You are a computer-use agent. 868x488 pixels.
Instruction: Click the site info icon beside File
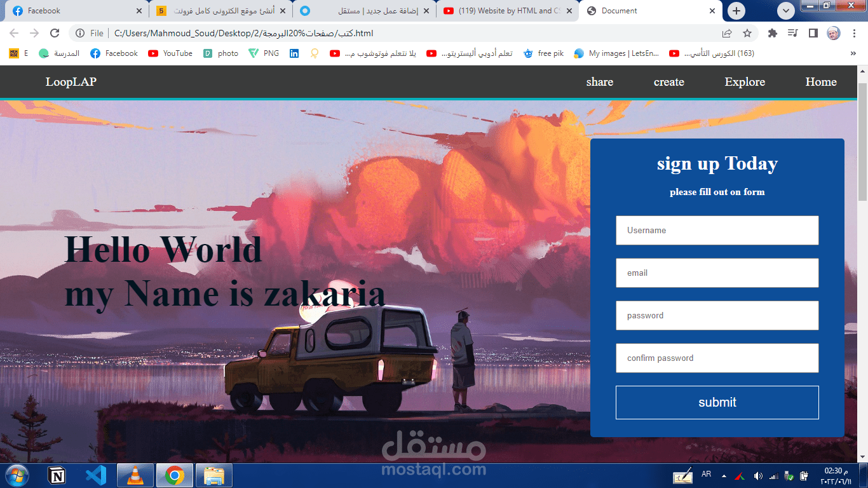click(x=80, y=33)
